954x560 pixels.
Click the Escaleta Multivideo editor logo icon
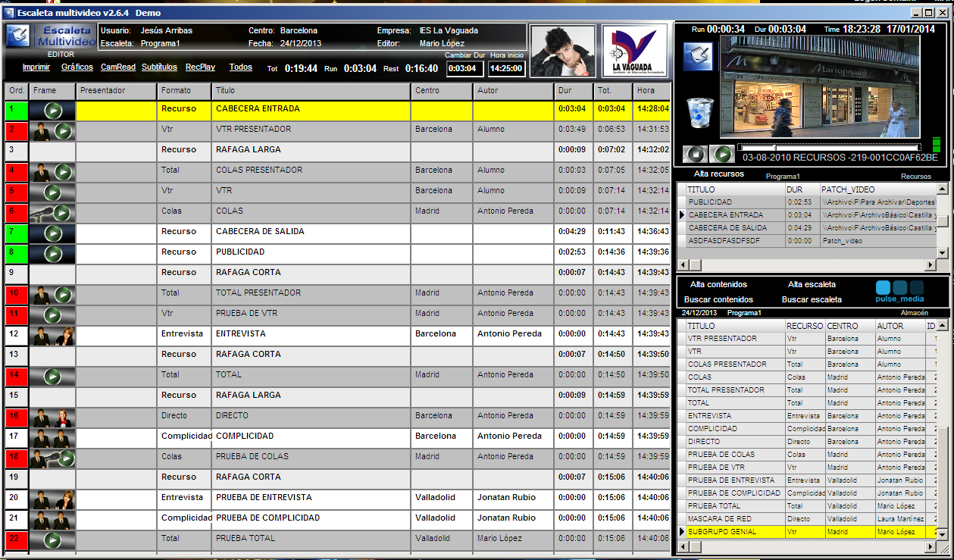point(19,36)
